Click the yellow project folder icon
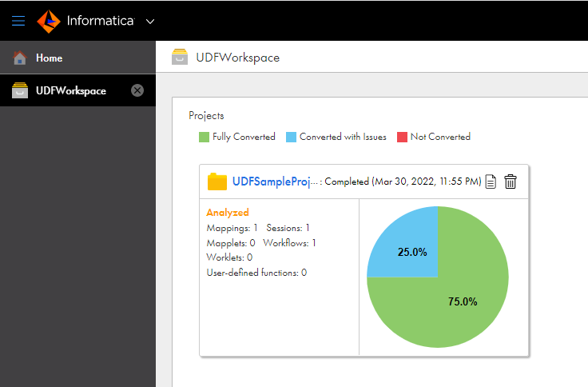 (217, 182)
